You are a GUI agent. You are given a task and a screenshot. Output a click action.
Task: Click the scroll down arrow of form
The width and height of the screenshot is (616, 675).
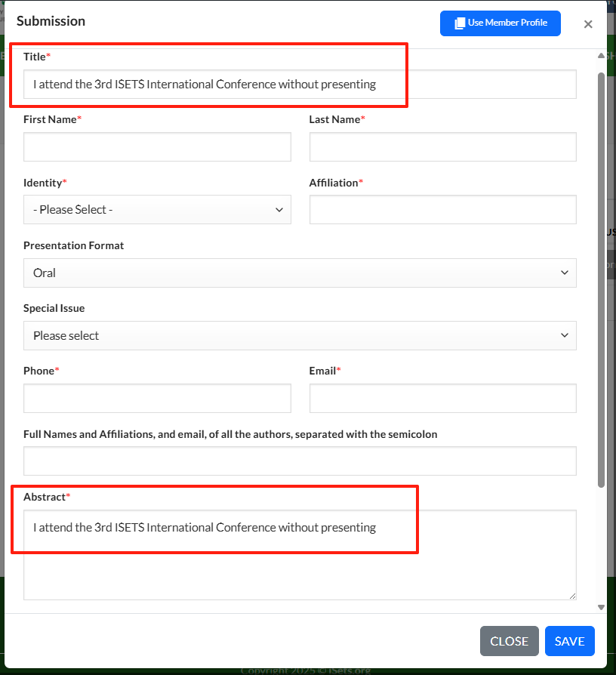[x=601, y=607]
